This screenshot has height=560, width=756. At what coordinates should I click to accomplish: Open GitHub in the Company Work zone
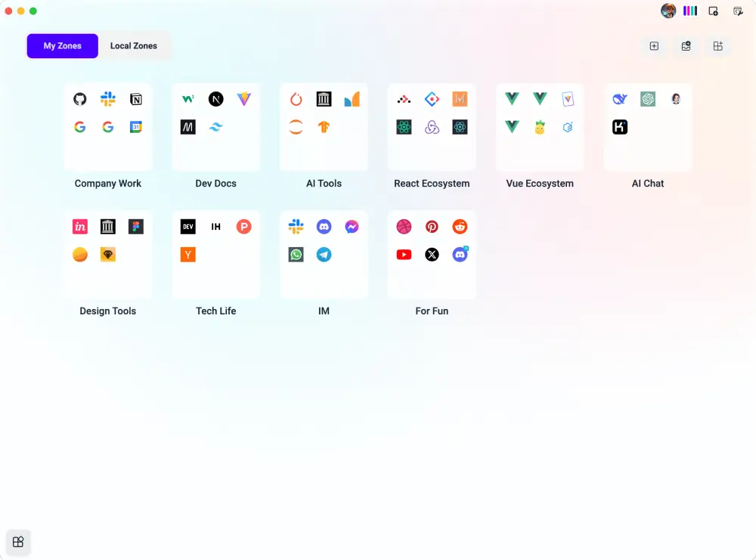point(80,99)
